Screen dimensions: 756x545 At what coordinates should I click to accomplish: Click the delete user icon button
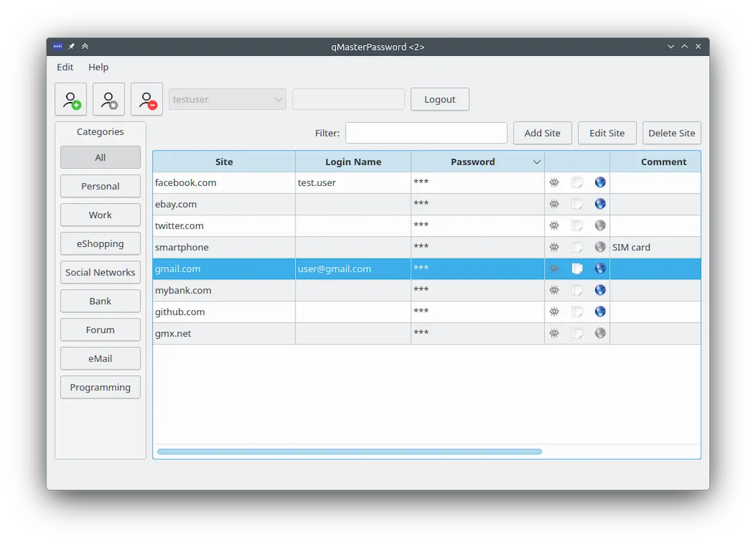coord(147,100)
